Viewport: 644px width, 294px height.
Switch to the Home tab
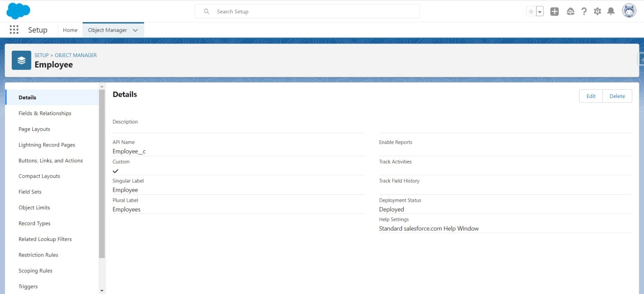click(70, 30)
